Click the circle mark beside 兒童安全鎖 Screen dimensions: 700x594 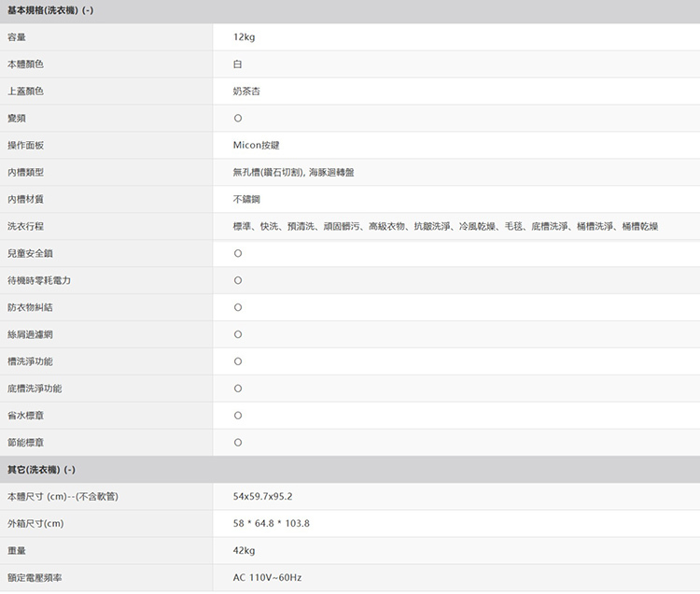(x=238, y=254)
